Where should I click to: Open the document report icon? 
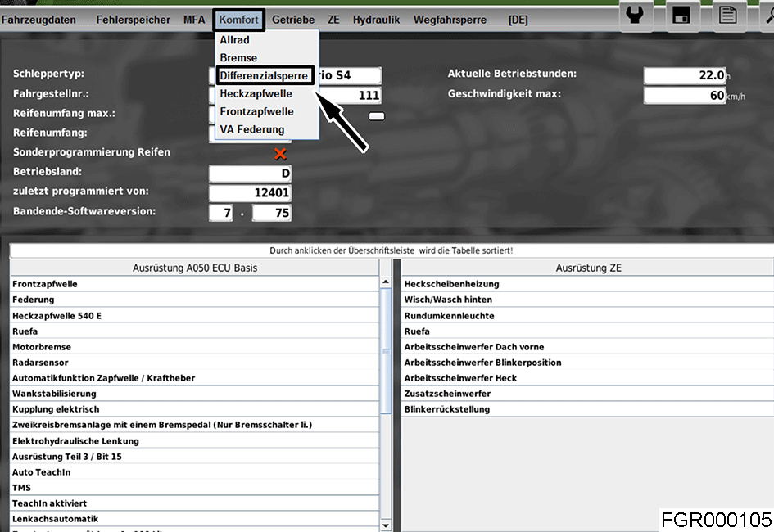pos(726,14)
